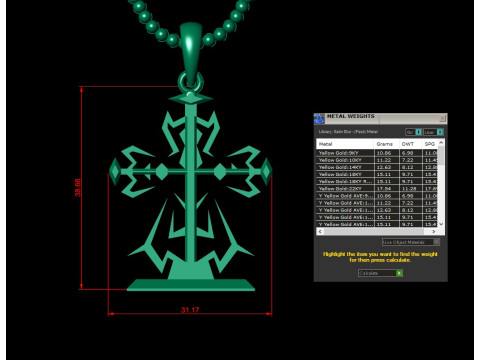Click the green arrow on the Calculate button

[399, 273]
